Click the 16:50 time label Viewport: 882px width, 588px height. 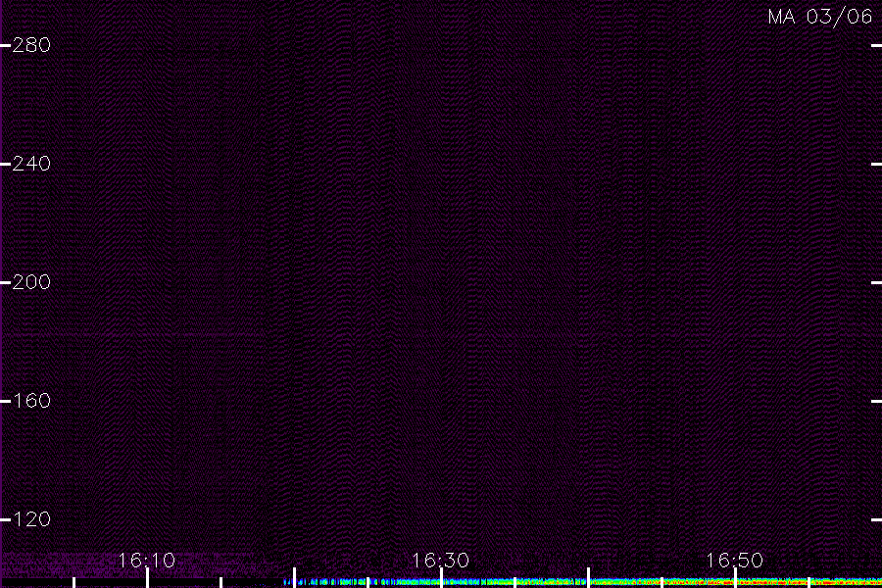[x=735, y=561]
